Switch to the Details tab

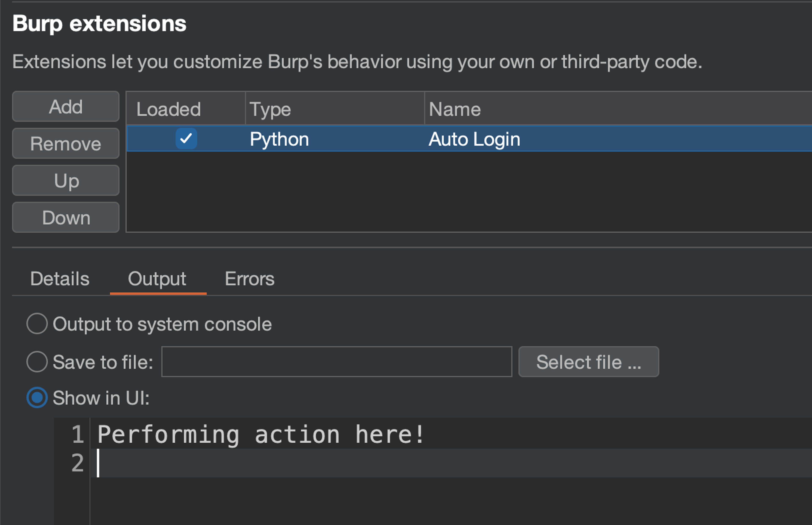(60, 279)
